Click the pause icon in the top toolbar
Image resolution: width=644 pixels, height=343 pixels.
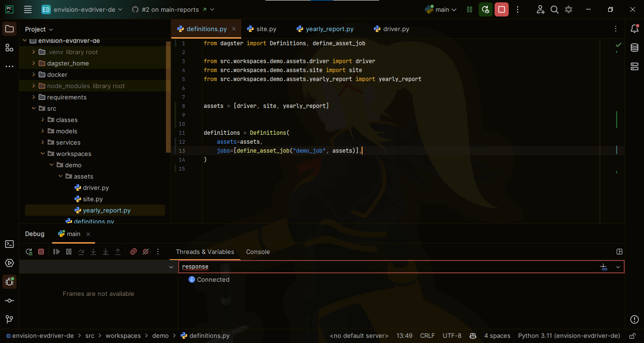pyautogui.click(x=470, y=9)
